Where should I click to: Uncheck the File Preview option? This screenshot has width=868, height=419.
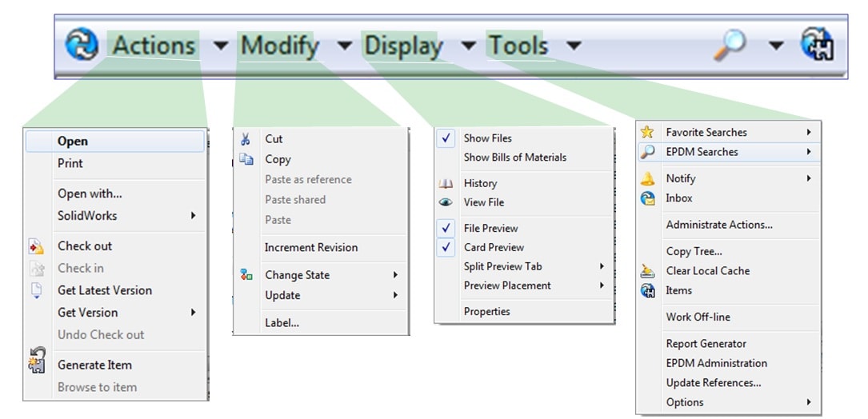[x=446, y=228]
